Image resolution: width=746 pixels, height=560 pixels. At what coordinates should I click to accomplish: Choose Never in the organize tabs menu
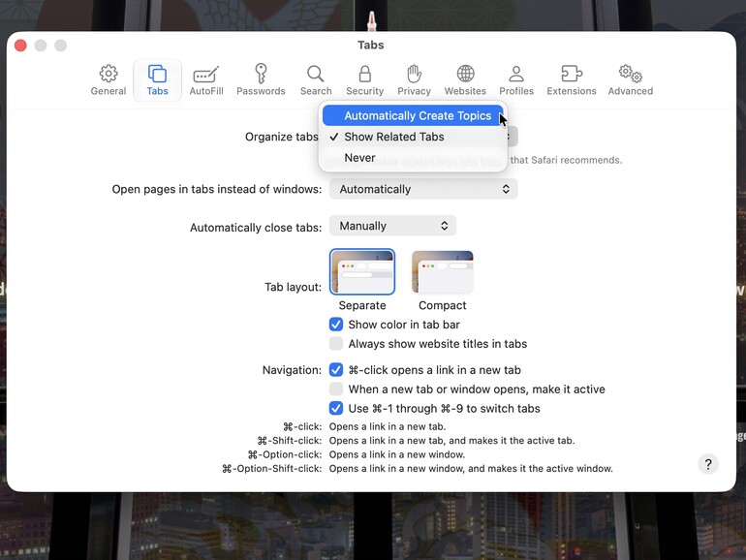tap(413, 158)
